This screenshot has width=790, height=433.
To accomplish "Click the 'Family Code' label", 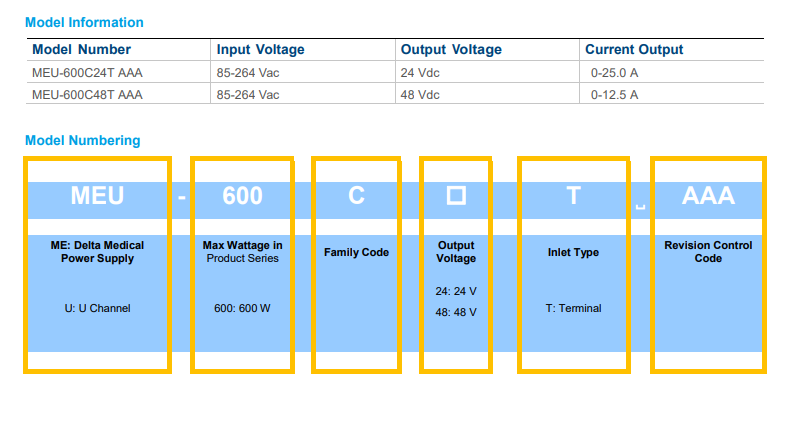I will 356,252.
